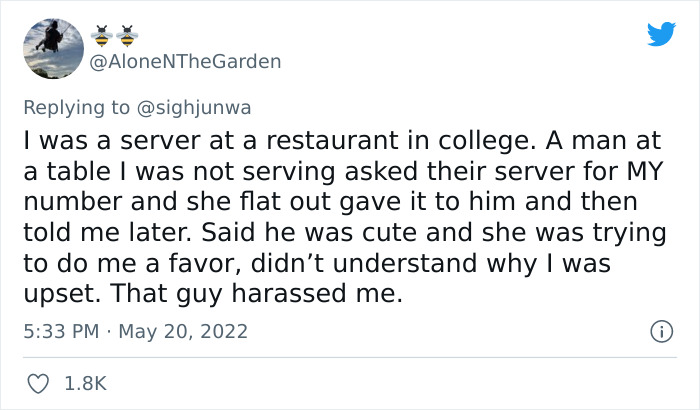The height and width of the screenshot is (410, 700).
Task: Open the user's profile avatar picture
Action: pos(51,49)
